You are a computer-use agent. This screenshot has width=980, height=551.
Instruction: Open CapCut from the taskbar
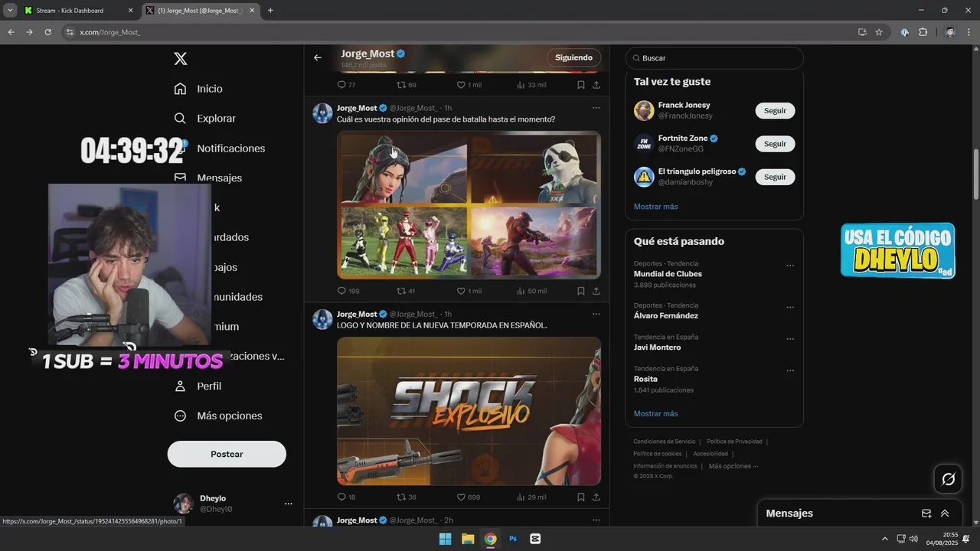pos(535,539)
